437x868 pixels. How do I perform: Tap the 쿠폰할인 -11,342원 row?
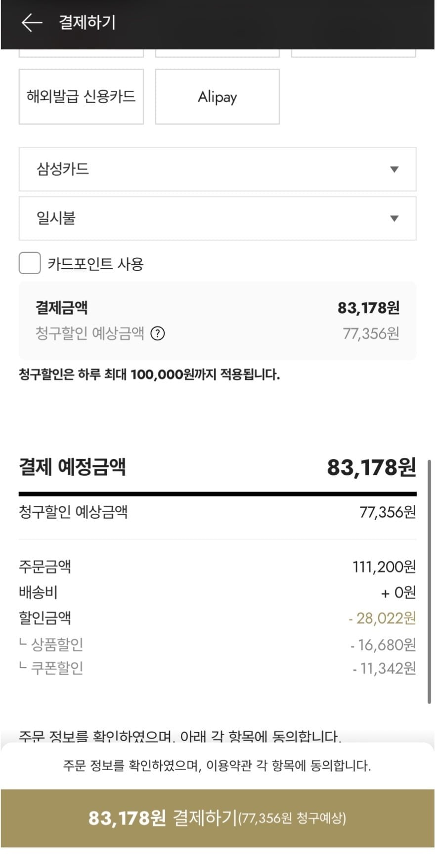[218, 668]
